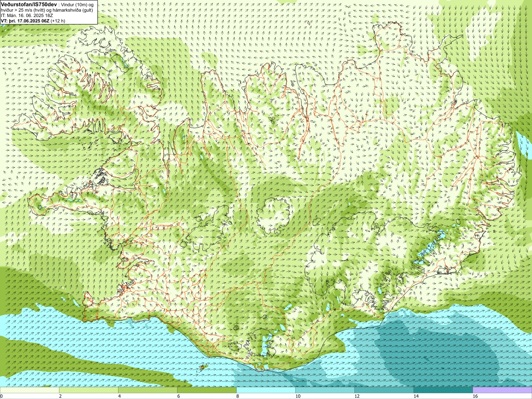Viewport: 532px width, 399px height.
Task: Click the '(+12 h)' forecast offset text
Action: pos(58,20)
